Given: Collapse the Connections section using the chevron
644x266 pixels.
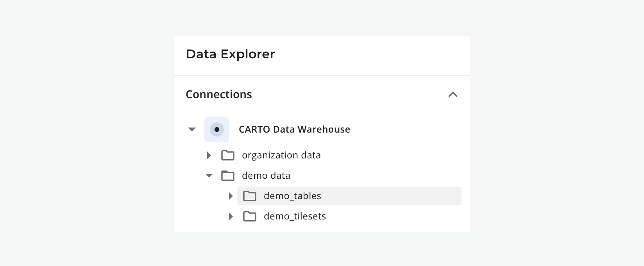Looking at the screenshot, I should point(453,94).
